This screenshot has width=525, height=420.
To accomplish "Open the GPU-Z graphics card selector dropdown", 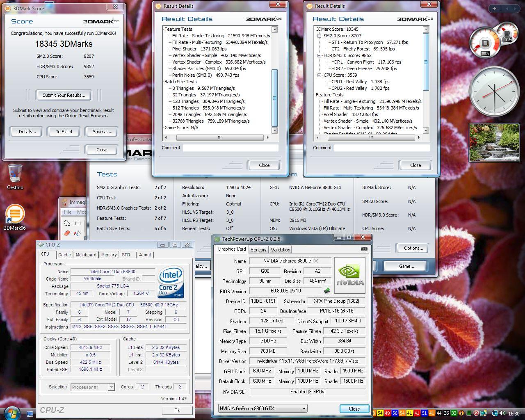I will [x=304, y=409].
